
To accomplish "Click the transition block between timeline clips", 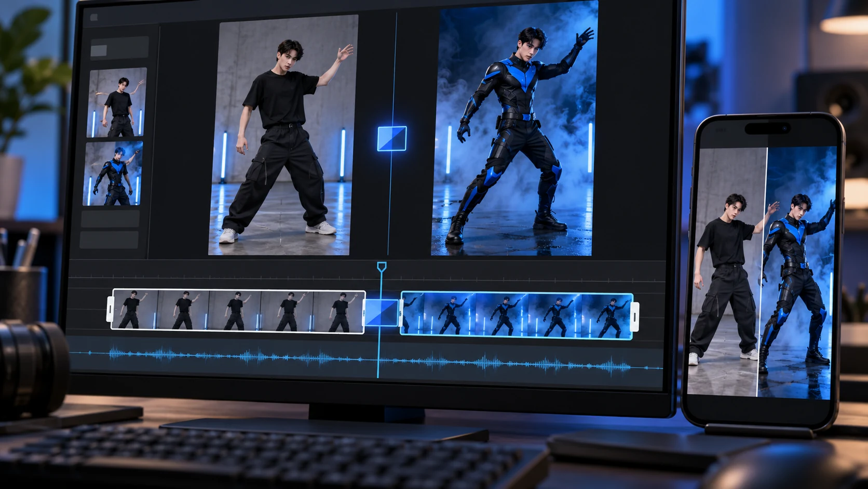I will (382, 313).
